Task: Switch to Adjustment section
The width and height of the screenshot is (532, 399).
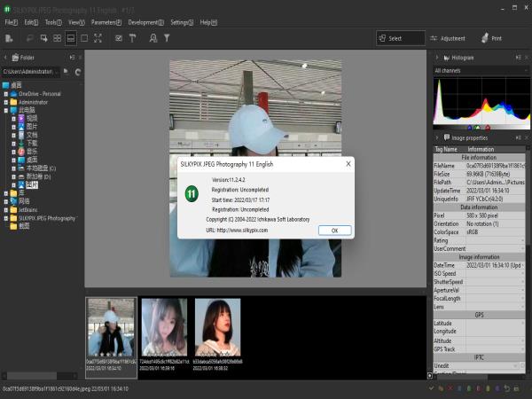Action: click(448, 38)
